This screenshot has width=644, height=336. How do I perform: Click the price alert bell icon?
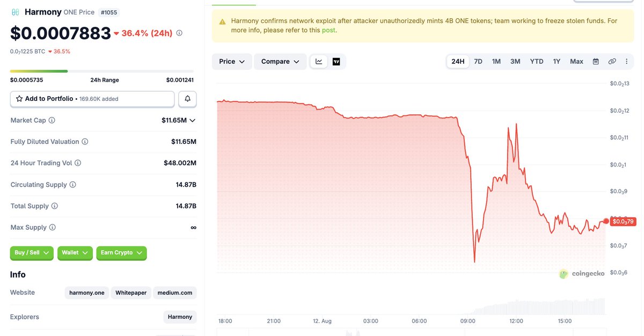click(187, 99)
